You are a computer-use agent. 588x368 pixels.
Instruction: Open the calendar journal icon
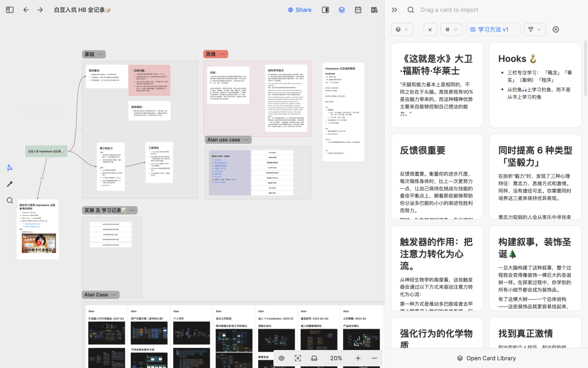358,10
